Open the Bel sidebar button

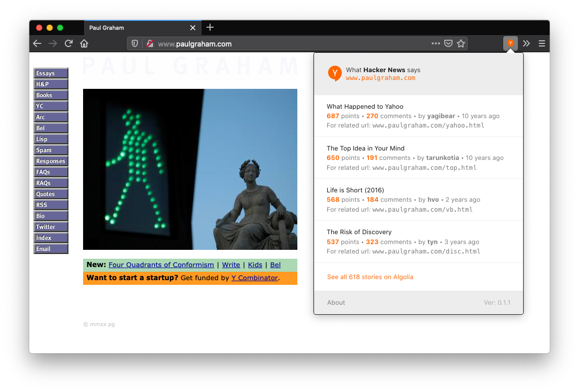click(51, 128)
